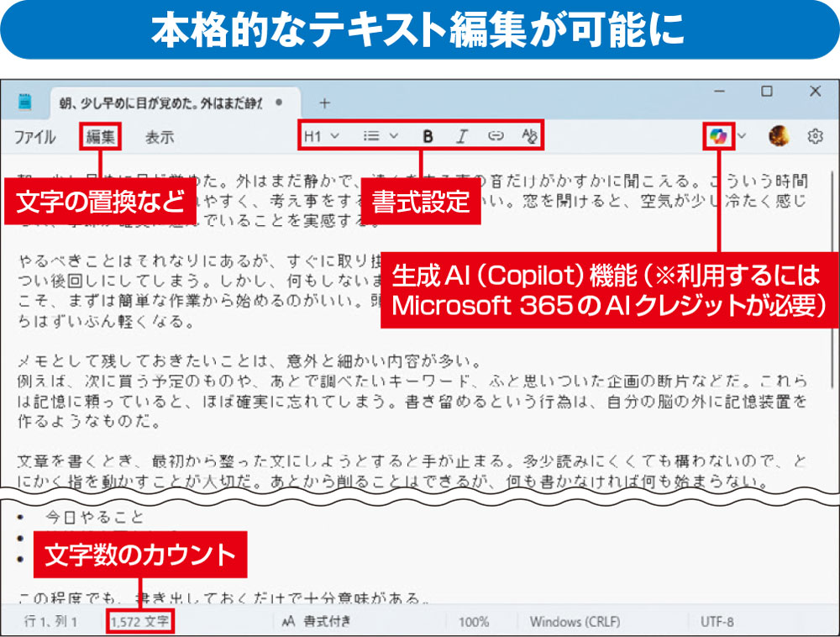Expand the heading style dropdown
The image size is (840, 637).
coord(337,136)
